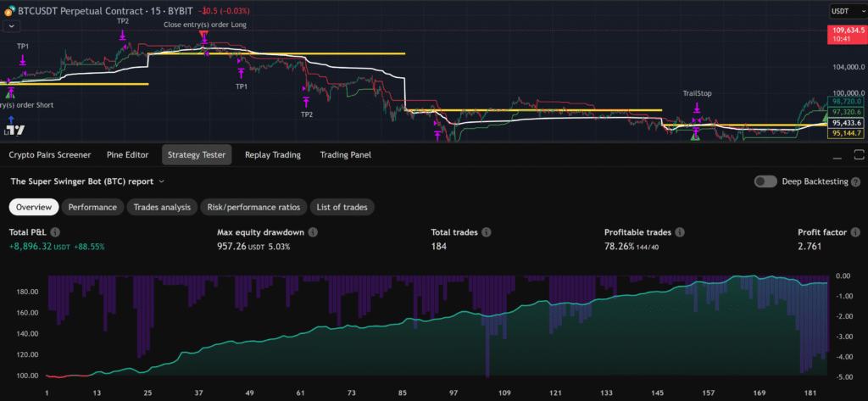The height and width of the screenshot is (401, 868).
Task: Click the TrailStop arrow marker on chart
Action: [697, 107]
